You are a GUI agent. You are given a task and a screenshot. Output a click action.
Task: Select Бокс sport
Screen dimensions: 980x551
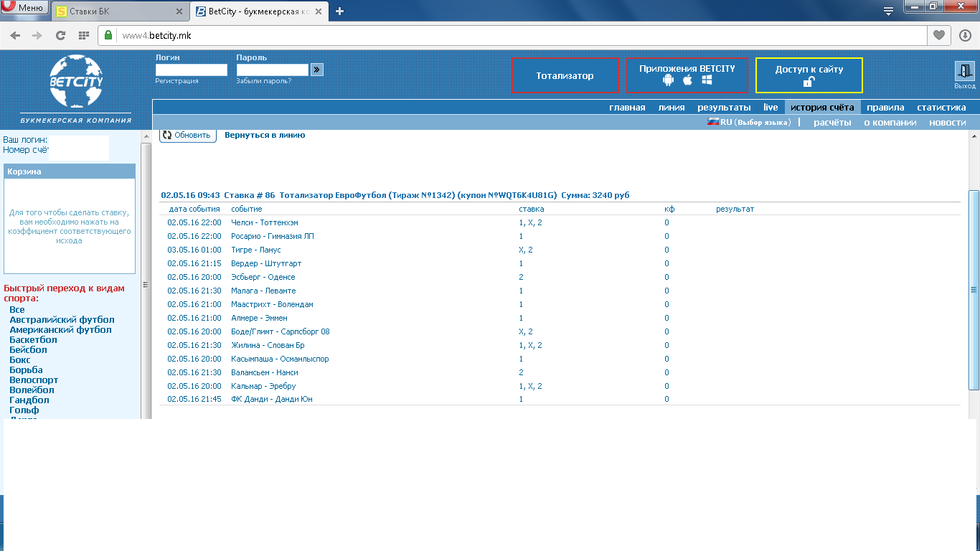click(x=20, y=360)
